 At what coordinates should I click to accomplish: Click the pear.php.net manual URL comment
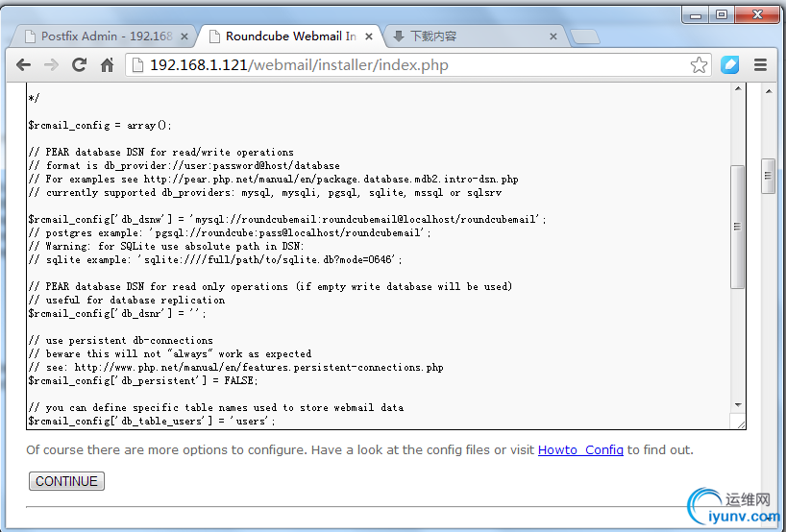(274, 180)
